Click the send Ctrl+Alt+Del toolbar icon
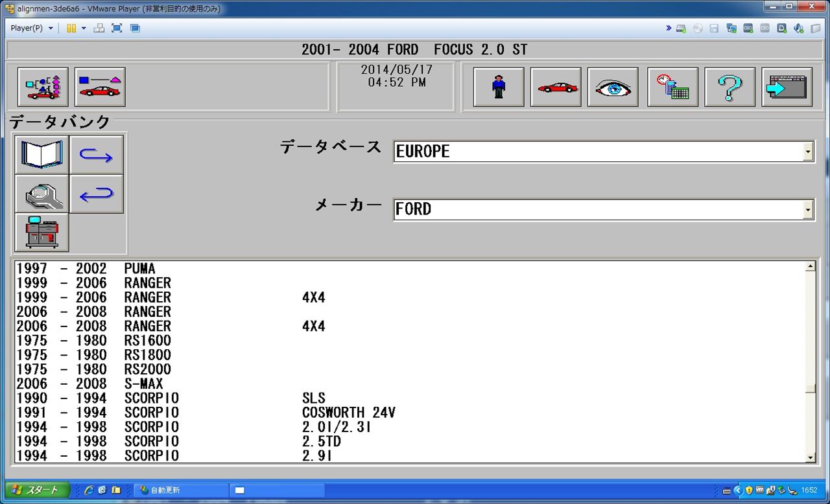Image resolution: width=830 pixels, height=504 pixels. click(99, 28)
